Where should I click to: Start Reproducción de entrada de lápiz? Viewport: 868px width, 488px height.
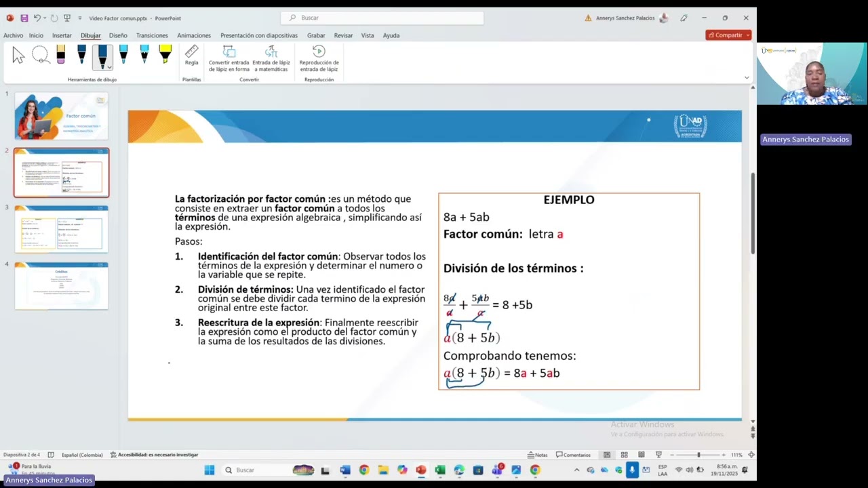pos(319,58)
